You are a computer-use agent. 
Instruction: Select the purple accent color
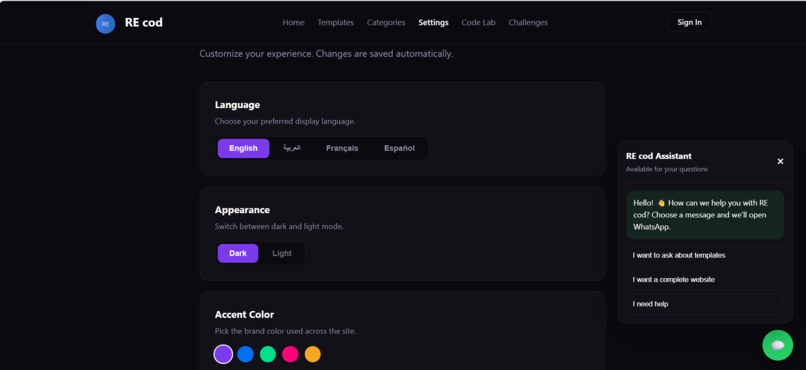pos(223,354)
